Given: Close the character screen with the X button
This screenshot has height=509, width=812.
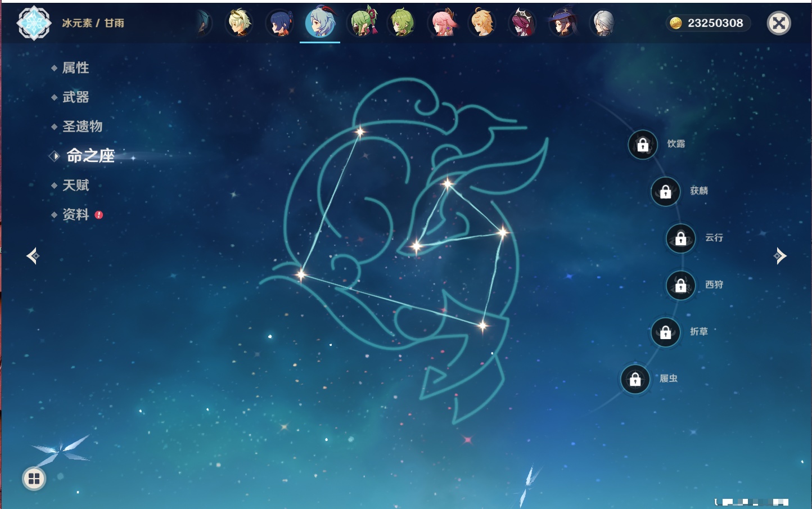Looking at the screenshot, I should [x=779, y=23].
